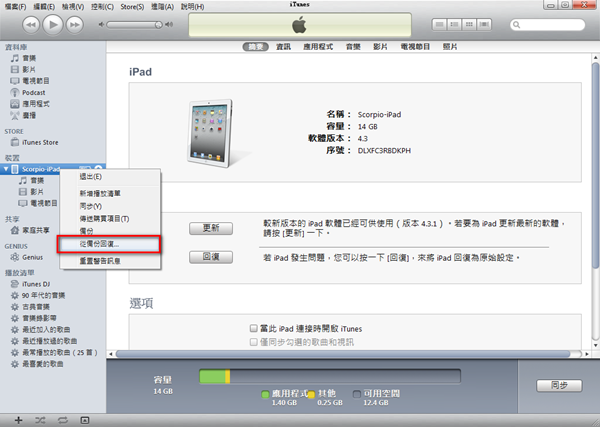The height and width of the screenshot is (427, 600).
Task: Click the artwork viewer icon in bottom bar
Action: click(x=85, y=420)
